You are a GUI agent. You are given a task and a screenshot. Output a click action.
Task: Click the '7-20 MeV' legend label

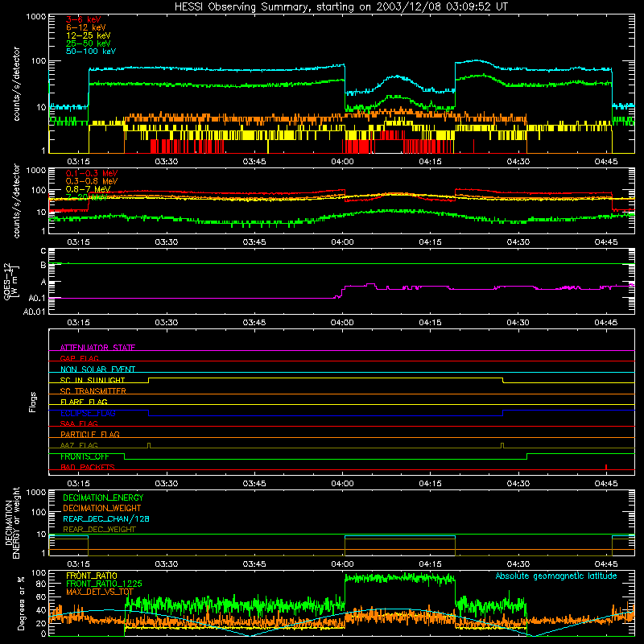click(86, 197)
